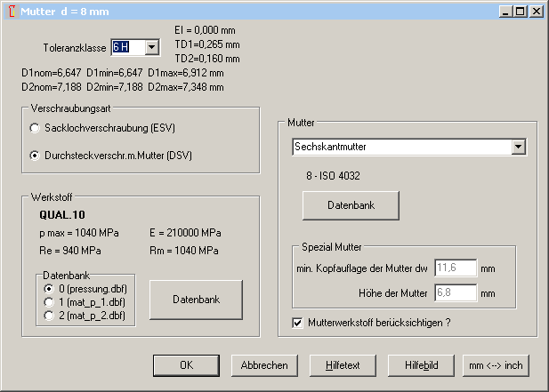The height and width of the screenshot is (392, 549).
Task: Show the Hilfebild help image
Action: click(x=421, y=365)
